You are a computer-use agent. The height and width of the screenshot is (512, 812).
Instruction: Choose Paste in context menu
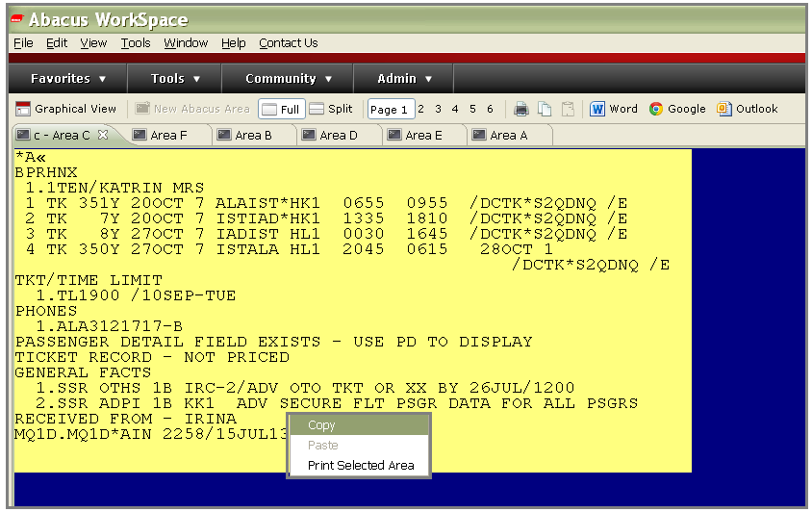pos(360,446)
